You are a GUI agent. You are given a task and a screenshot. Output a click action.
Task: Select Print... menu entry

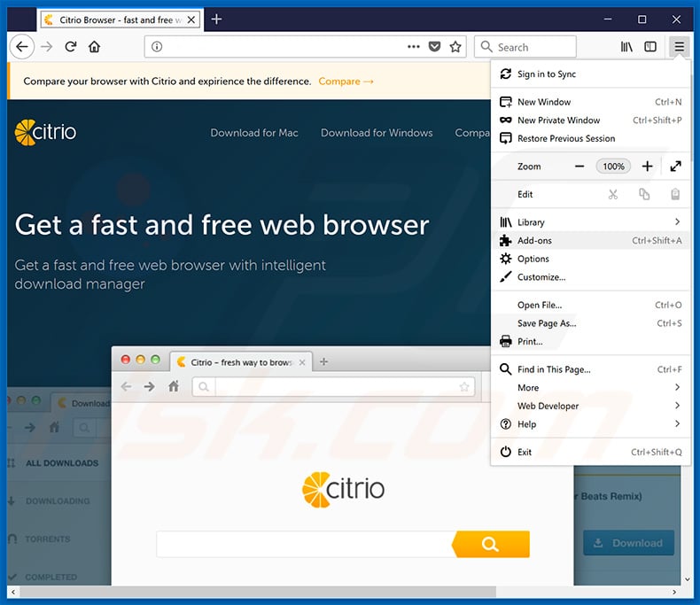590,342
